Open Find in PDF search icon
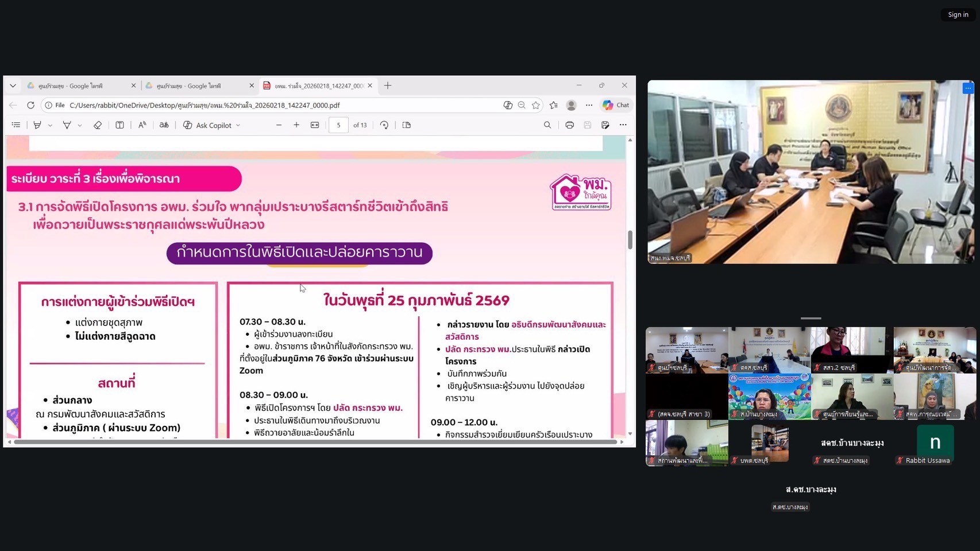 (x=547, y=125)
